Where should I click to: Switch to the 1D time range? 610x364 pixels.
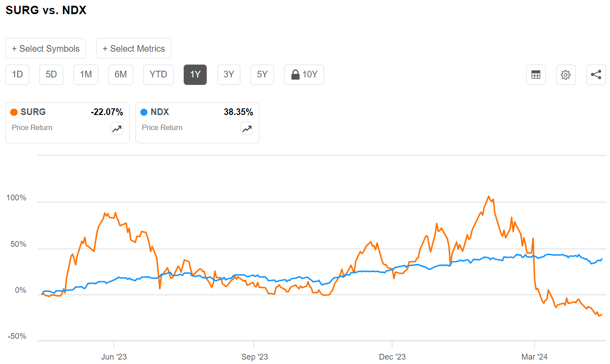click(x=17, y=74)
